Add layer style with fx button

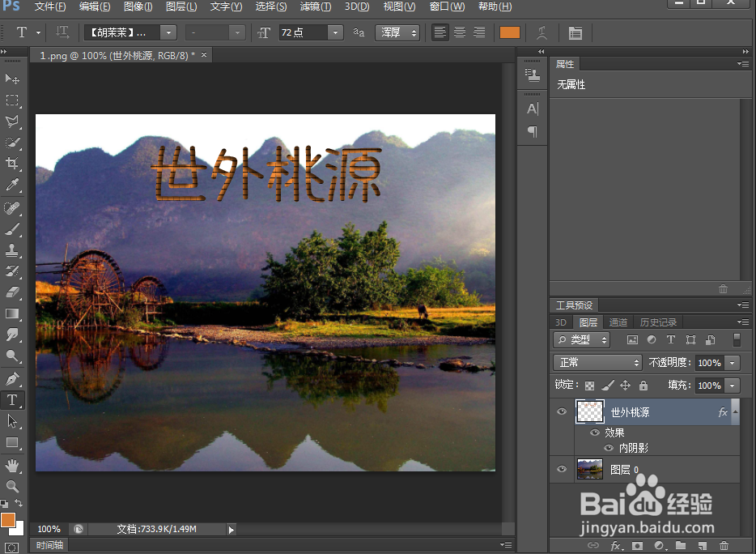[616, 546]
